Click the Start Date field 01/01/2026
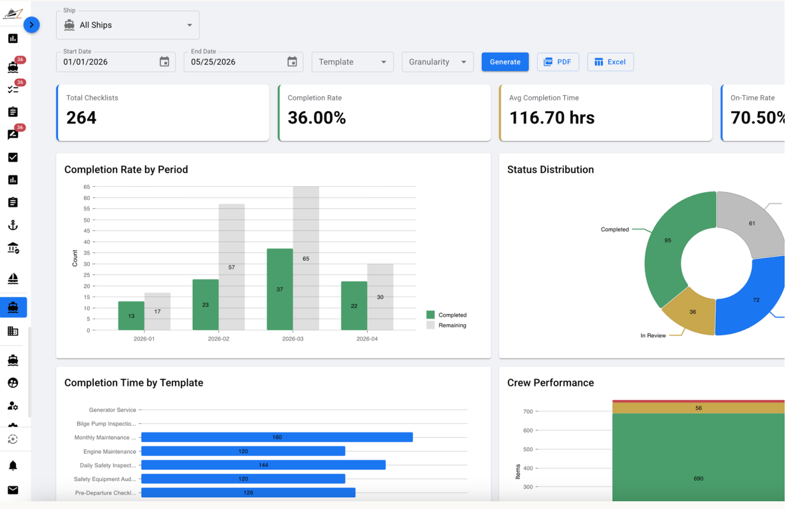This screenshot has width=812, height=509. tap(116, 62)
